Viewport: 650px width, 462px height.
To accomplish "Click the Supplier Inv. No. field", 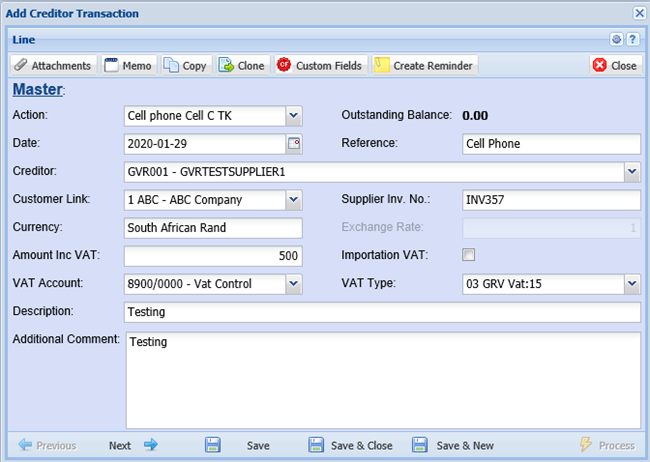I will coord(551,200).
